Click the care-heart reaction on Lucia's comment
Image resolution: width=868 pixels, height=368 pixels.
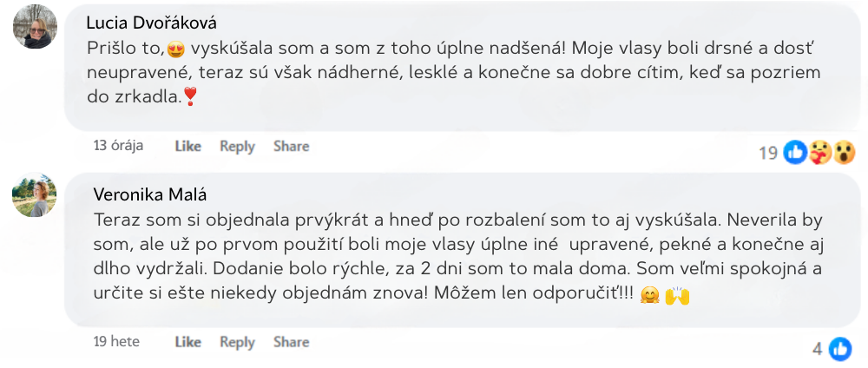pyautogui.click(x=819, y=153)
